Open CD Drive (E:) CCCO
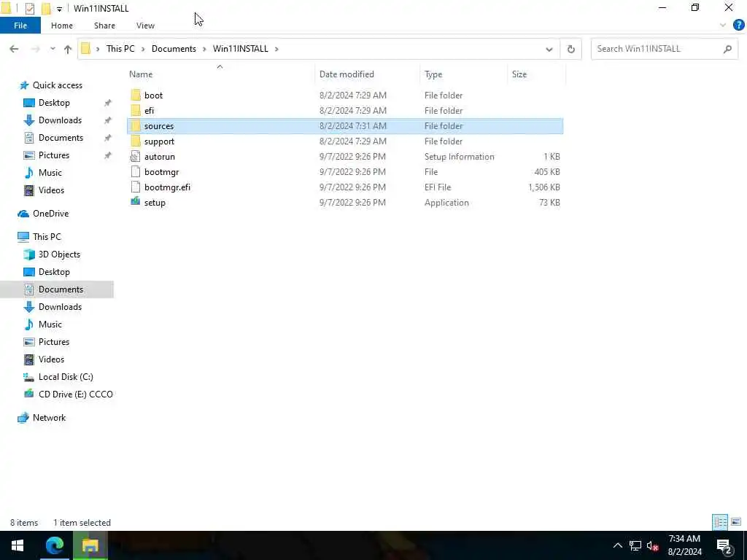747x560 pixels. [x=75, y=394]
